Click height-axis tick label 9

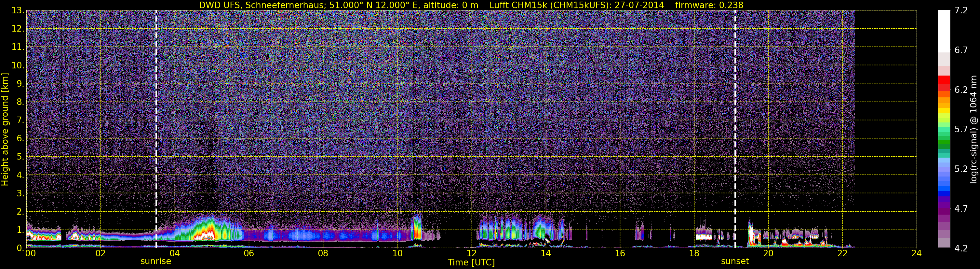20,83
